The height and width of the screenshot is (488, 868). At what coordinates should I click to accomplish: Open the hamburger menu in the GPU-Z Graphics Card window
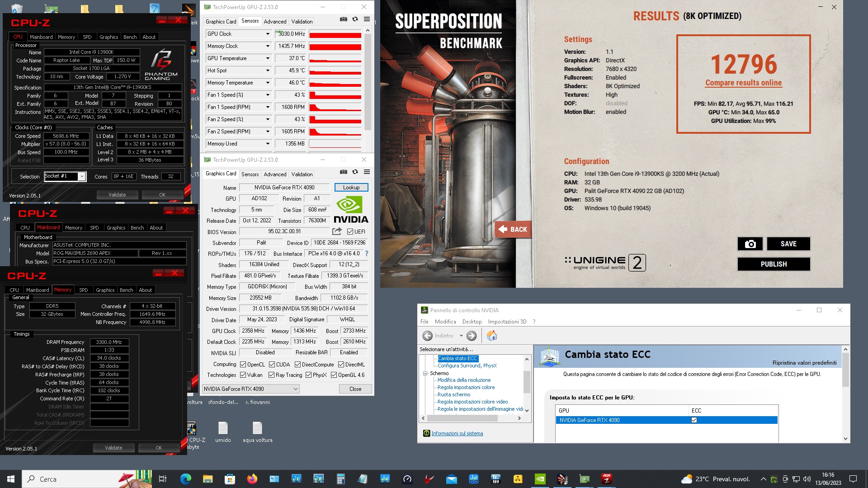[x=367, y=172]
